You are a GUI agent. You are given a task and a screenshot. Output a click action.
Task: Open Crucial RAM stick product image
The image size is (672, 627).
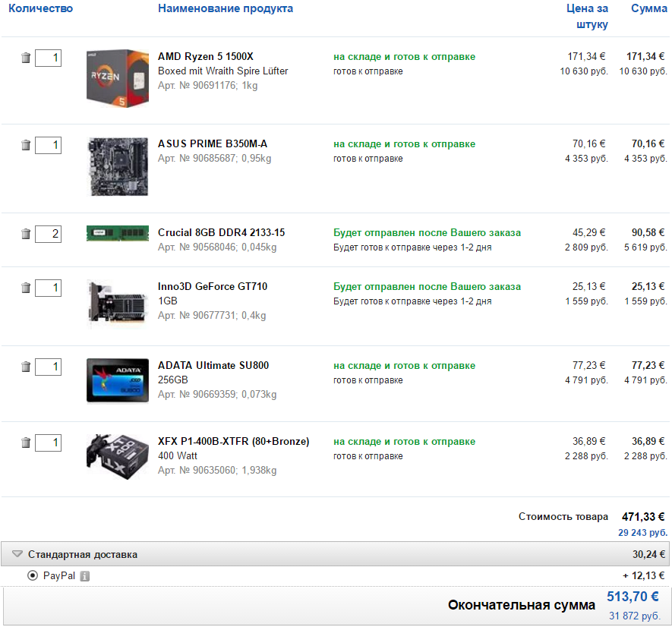[x=118, y=233]
